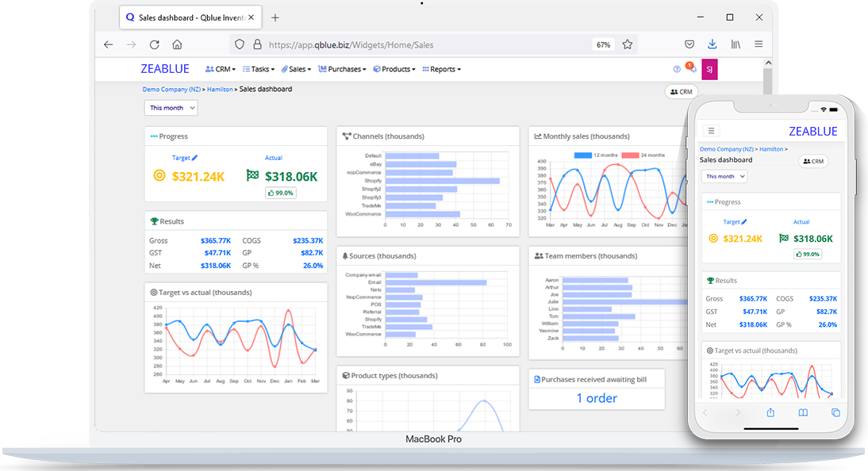Close the Sales dashboard browser tab

252,17
